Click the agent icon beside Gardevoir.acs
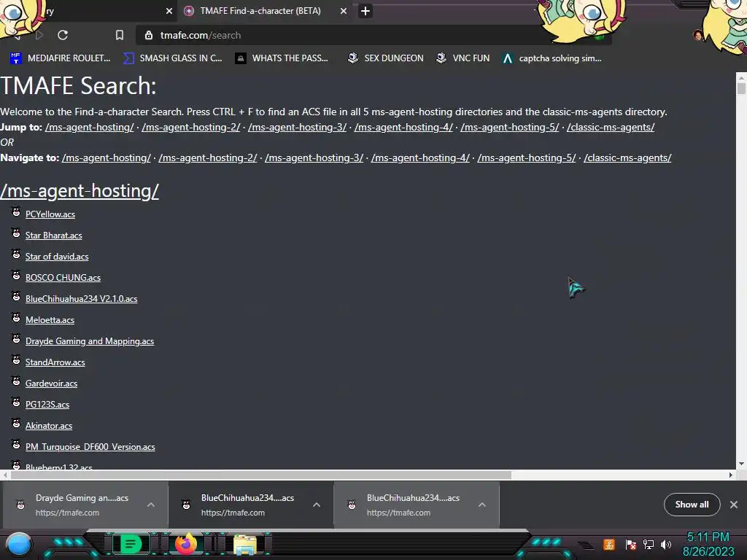This screenshot has height=560, width=747. (16, 381)
